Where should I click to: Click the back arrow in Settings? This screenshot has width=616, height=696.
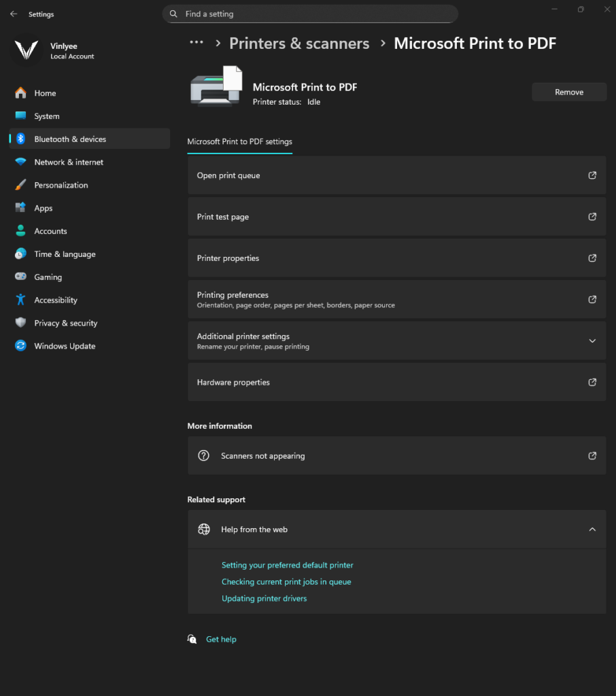click(14, 14)
